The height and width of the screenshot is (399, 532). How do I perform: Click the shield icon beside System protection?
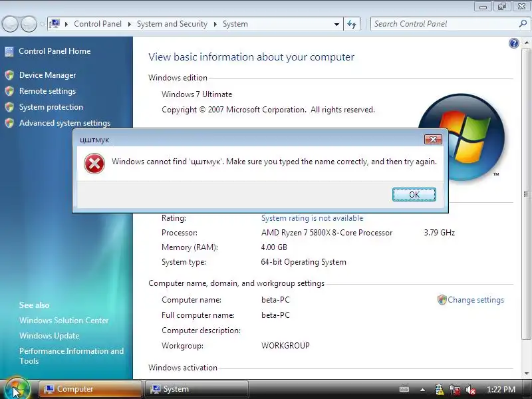[9, 107]
